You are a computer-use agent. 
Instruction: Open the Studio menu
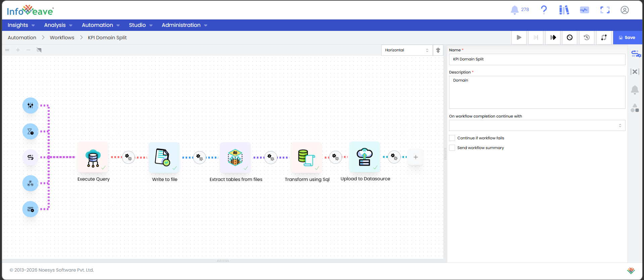pos(141,25)
